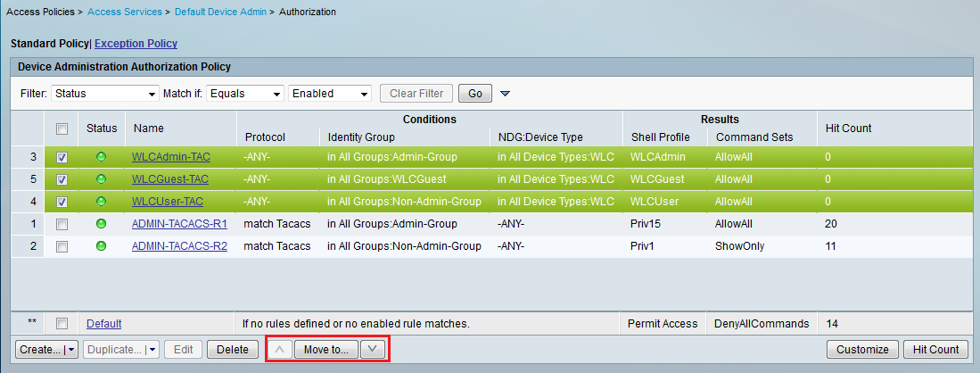Switch to the Exception Policy tab
The width and height of the screenshot is (980, 373).
[136, 43]
